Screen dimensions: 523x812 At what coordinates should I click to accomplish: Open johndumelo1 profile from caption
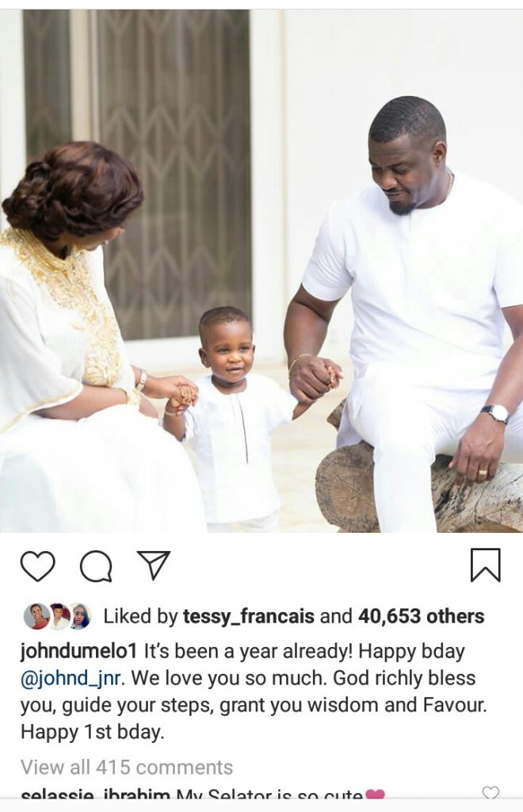tap(79, 651)
